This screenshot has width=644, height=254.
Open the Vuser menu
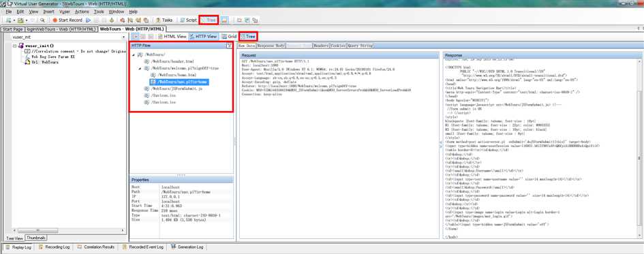click(65, 12)
